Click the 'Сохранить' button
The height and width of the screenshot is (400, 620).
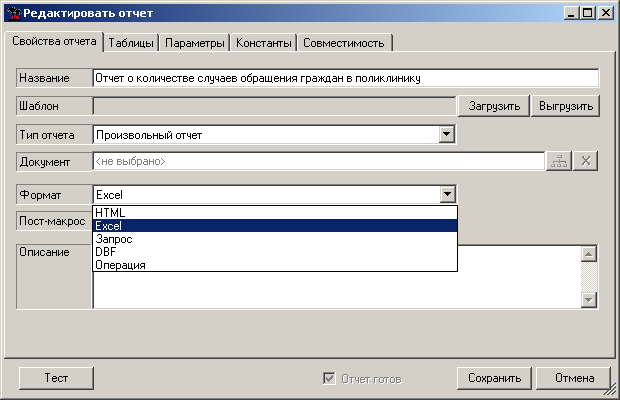click(493, 379)
